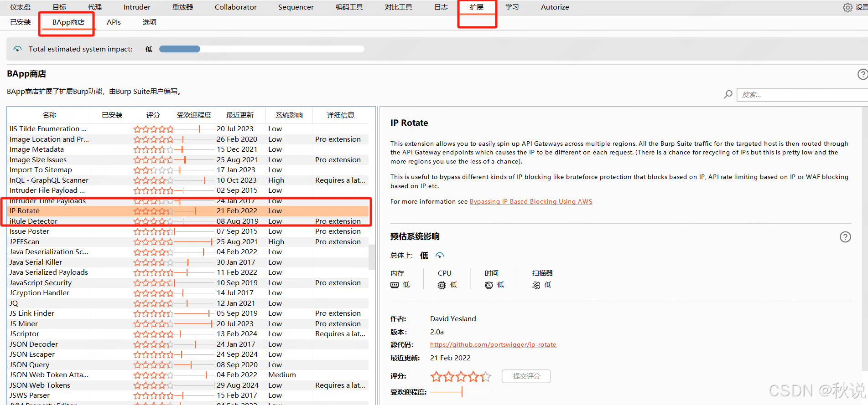Click the 提交评分 button
This screenshot has width=868, height=405.
[x=526, y=376]
